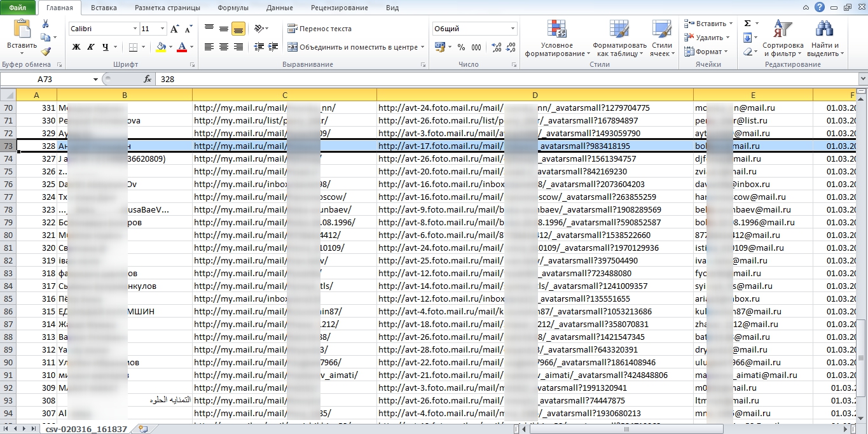Select the Format Painter brush
The width and height of the screenshot is (868, 434).
tap(45, 52)
